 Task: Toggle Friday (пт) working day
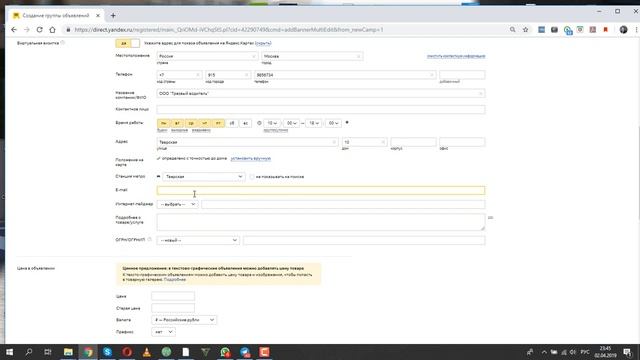(218, 123)
